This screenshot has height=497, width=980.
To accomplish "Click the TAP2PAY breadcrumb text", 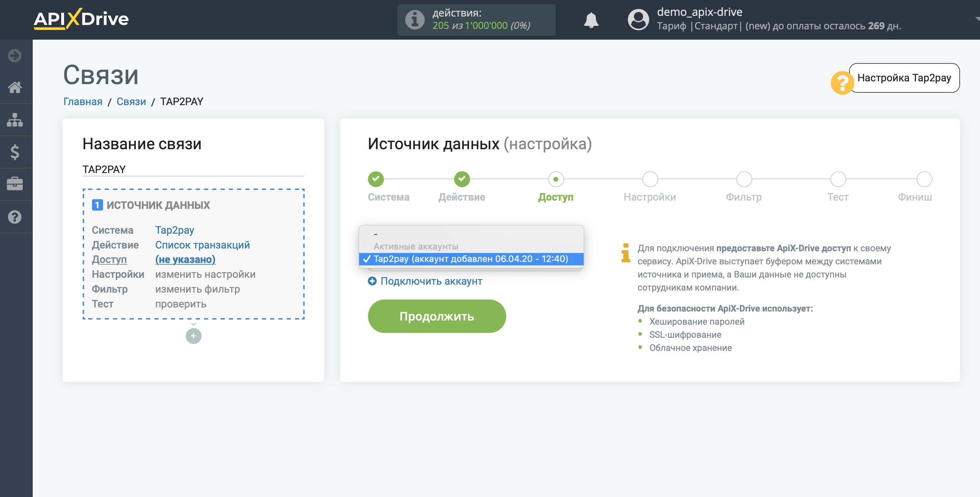I will (182, 102).
